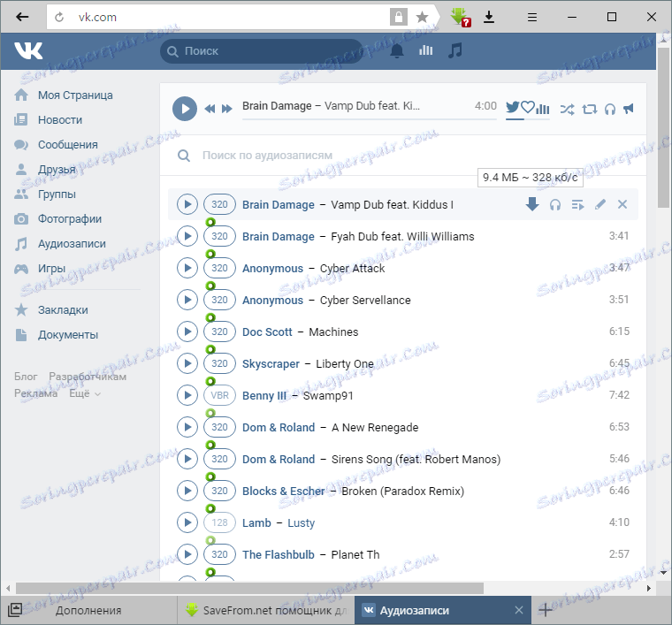Open Игры in sidebar
Image resolution: width=672 pixels, height=625 pixels.
click(40, 269)
